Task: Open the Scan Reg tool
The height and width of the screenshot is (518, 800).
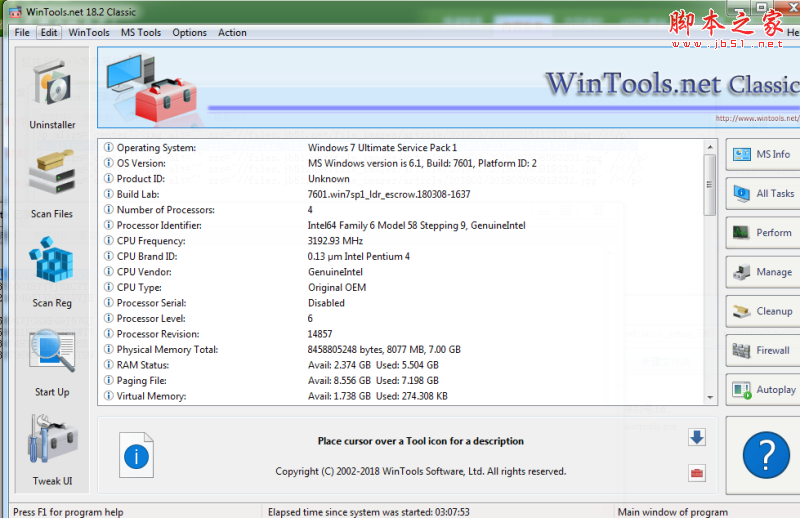Action: [52, 273]
